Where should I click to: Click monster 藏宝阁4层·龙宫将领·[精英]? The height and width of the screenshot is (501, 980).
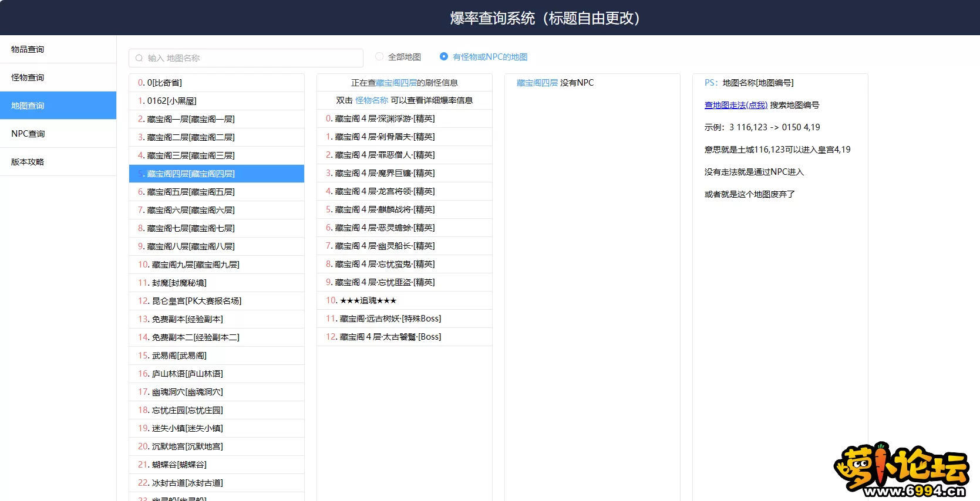tap(405, 191)
